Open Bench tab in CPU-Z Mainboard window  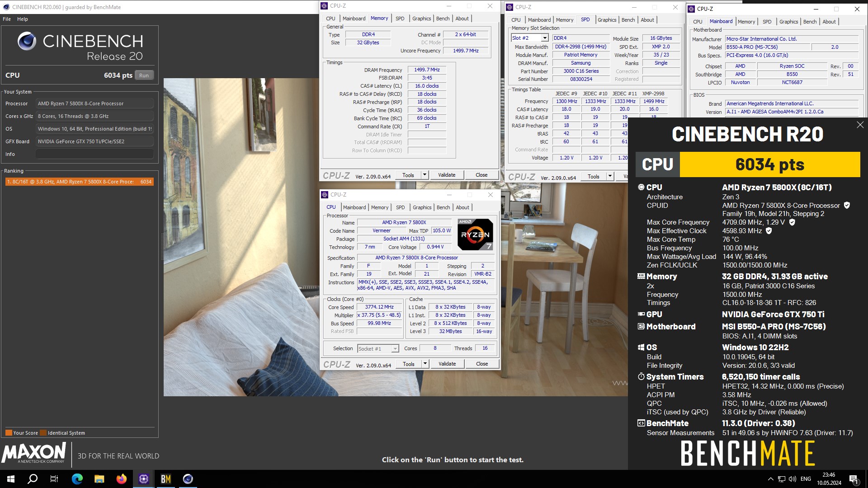[810, 22]
